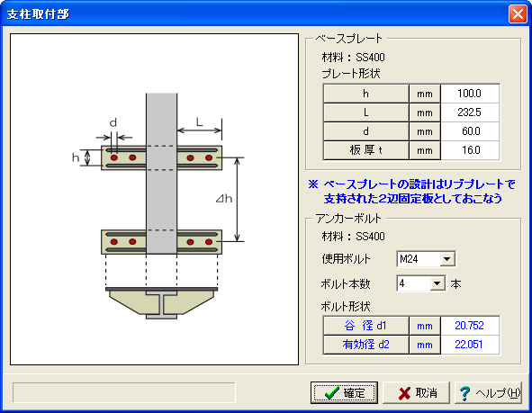
Task: Click the green checkmark on 確定 button
Action: coord(331,392)
